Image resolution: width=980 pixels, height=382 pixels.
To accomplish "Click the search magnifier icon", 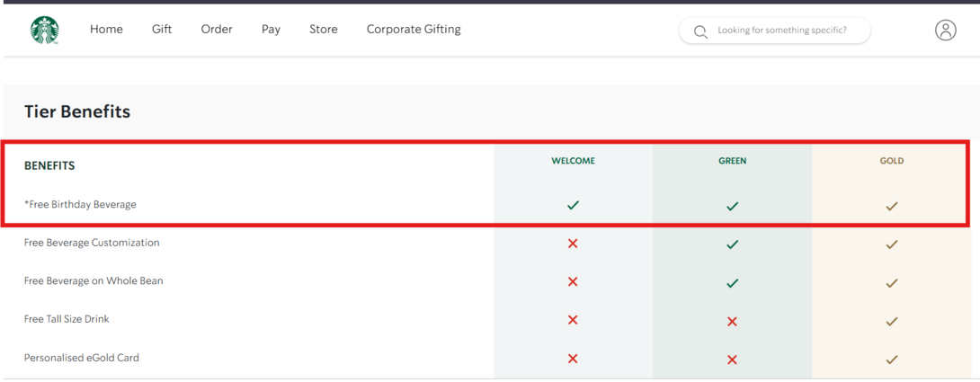I will point(700,31).
